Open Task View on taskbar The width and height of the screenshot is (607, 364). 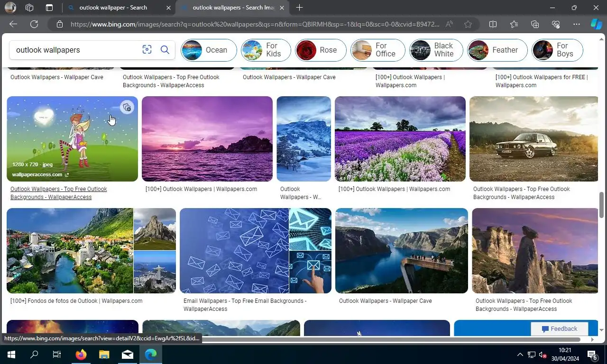point(57,354)
